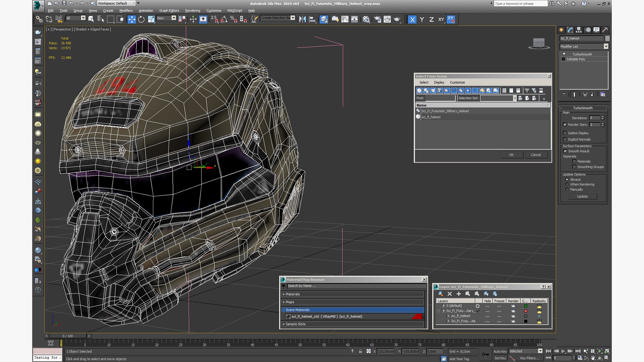Restrict to Z axis constraint

coord(431,19)
